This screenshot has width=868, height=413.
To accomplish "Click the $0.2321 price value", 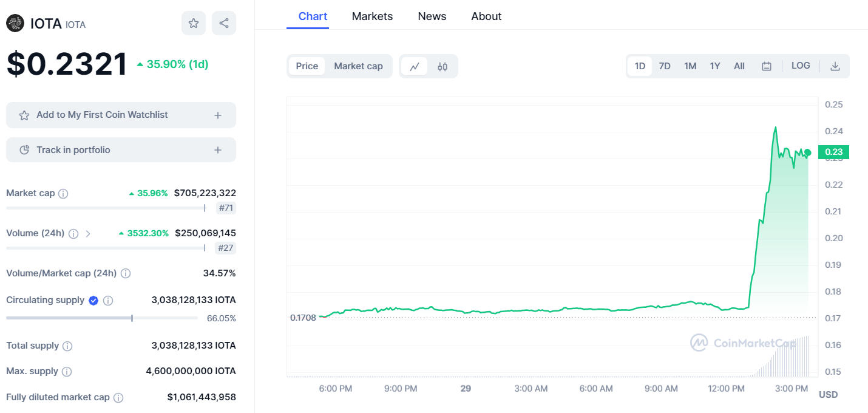I will coord(67,64).
